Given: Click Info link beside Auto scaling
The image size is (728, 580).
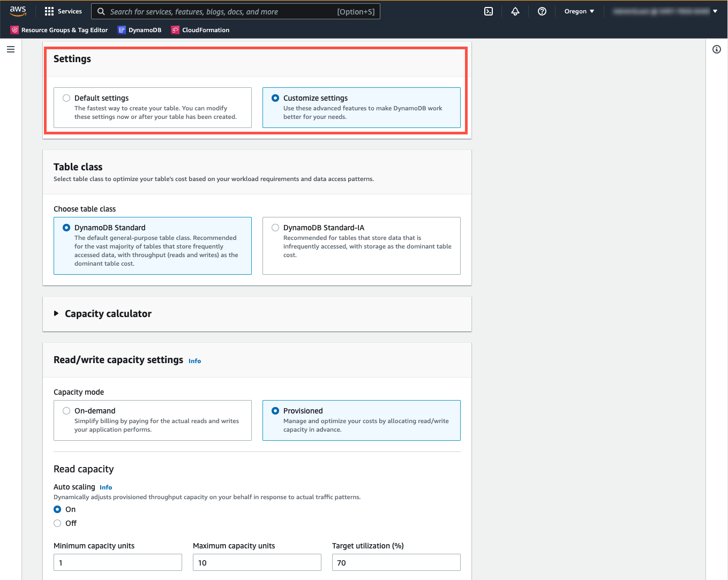Looking at the screenshot, I should tap(106, 487).
